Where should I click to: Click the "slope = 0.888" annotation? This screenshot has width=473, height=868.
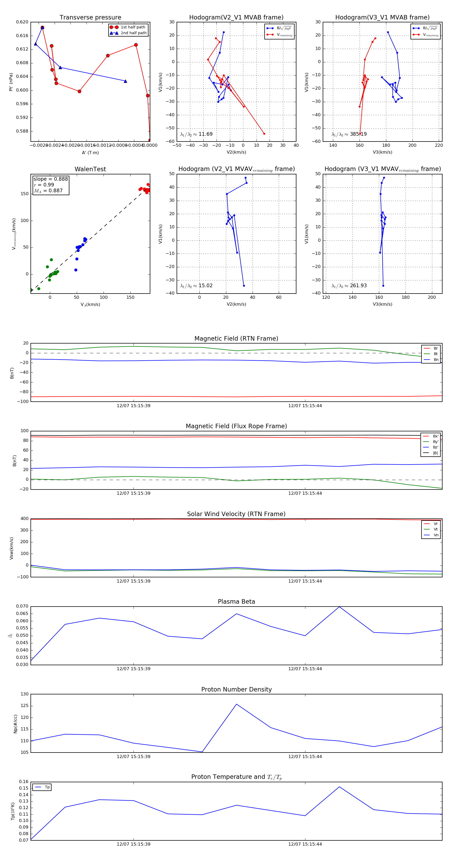(50, 179)
